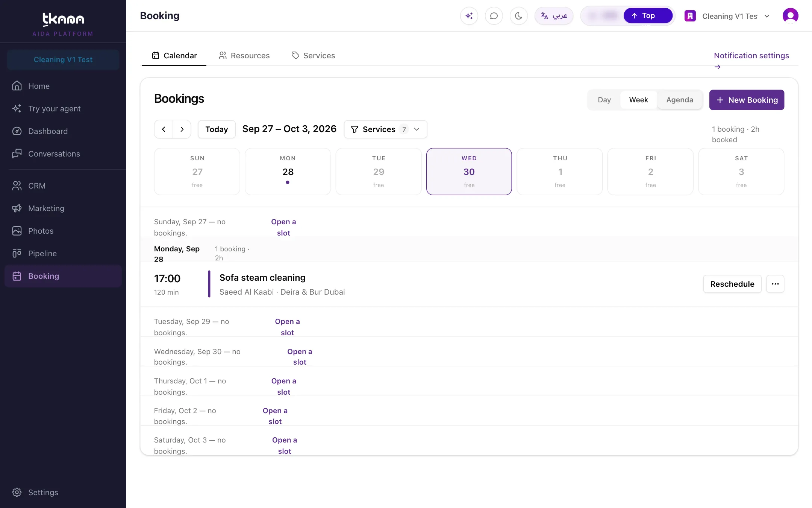Go to previous week arrow
Image resolution: width=812 pixels, height=508 pixels.
click(x=164, y=129)
